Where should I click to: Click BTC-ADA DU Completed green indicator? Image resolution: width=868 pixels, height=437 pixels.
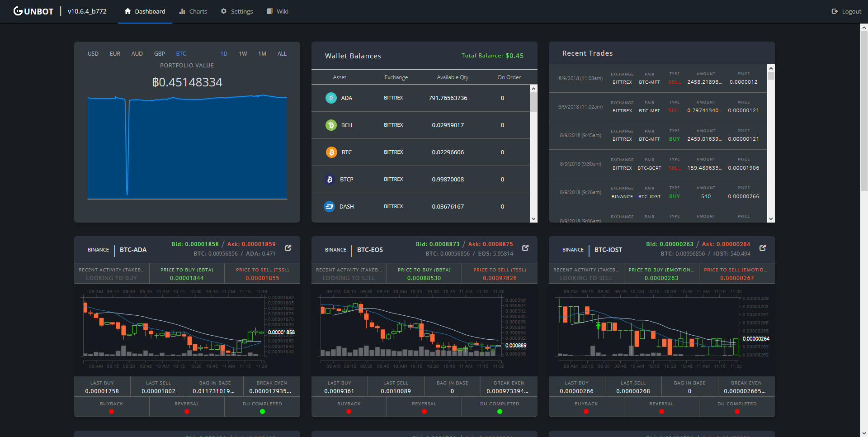coord(262,412)
